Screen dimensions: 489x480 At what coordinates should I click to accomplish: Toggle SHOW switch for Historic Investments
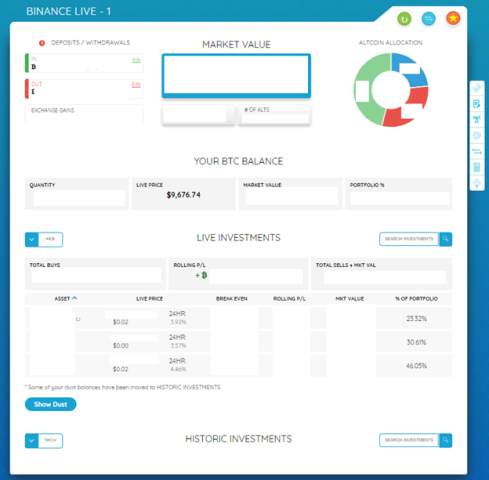point(44,441)
